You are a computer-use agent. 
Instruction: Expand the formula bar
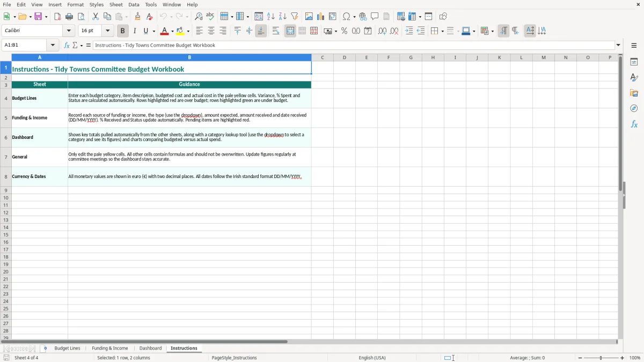[618, 45]
